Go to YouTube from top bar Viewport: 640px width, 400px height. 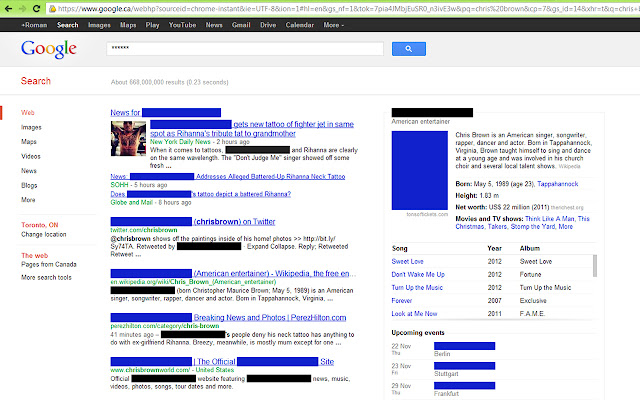(x=182, y=25)
